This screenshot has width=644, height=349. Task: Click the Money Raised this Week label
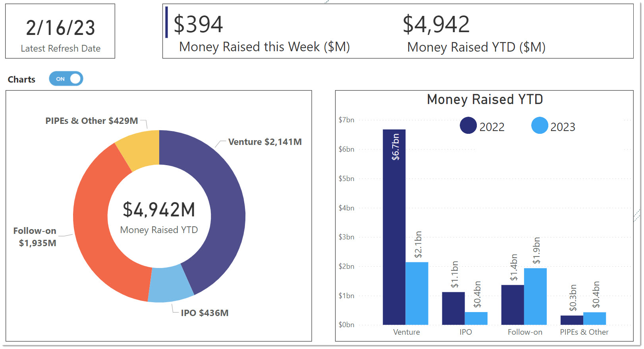(264, 47)
